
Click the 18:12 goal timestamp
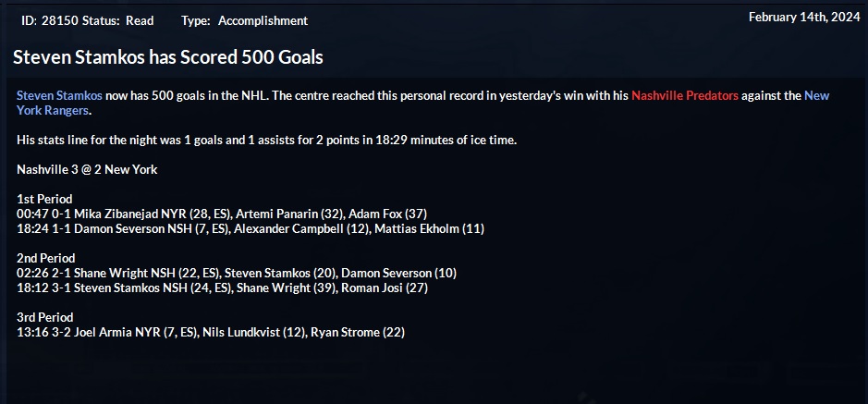[31, 288]
